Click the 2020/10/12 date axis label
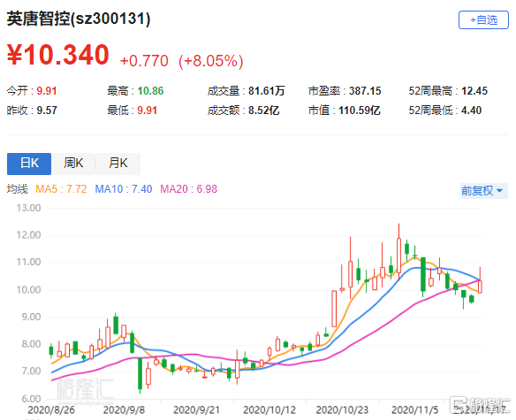516x420 pixels. [x=269, y=410]
